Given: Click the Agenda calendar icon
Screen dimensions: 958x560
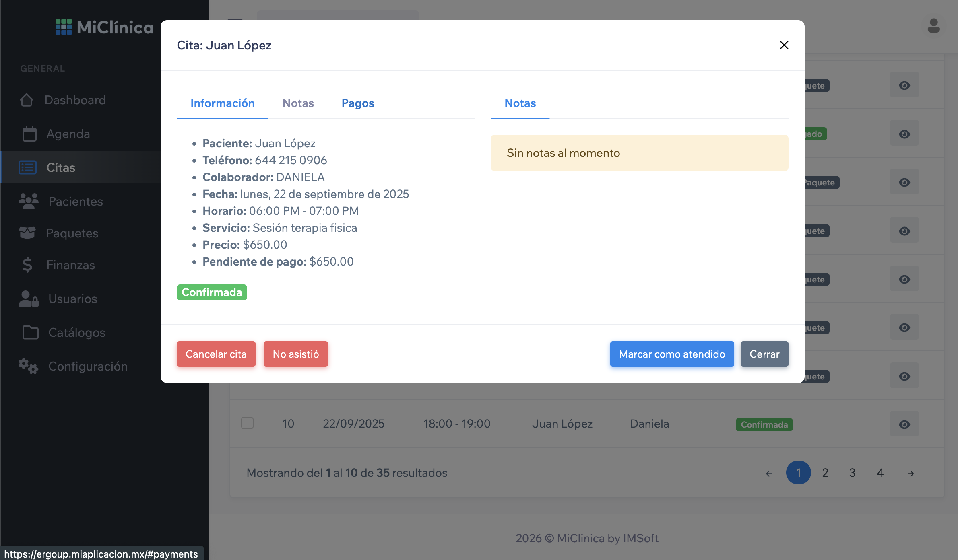Looking at the screenshot, I should coord(29,134).
